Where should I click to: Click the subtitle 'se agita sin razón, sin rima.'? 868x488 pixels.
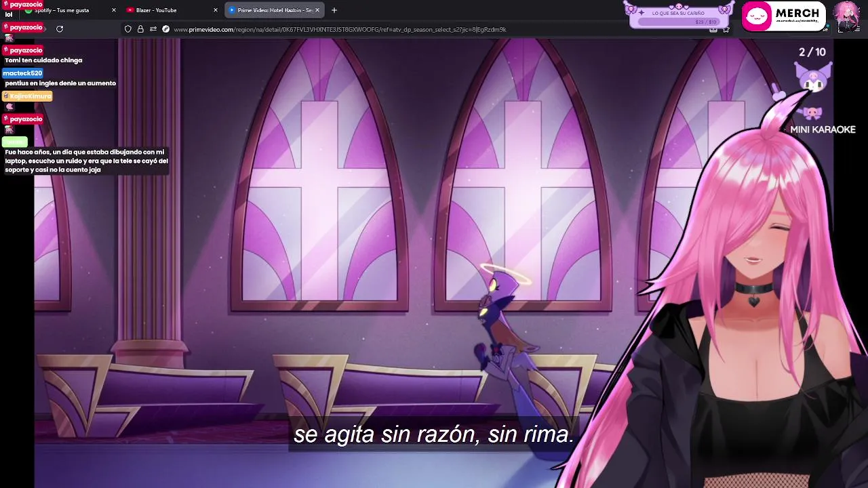434,434
